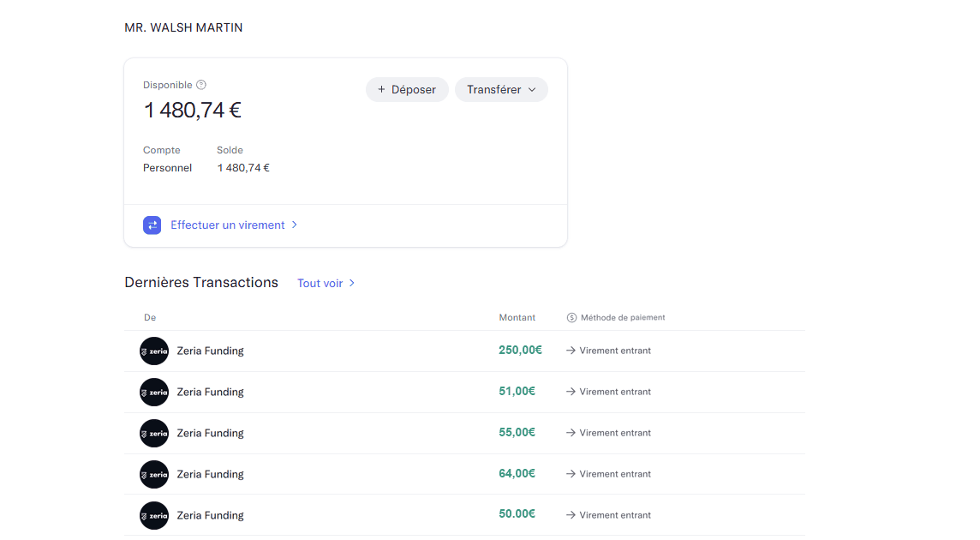Click the dollar icon beside Méthode de paiement
This screenshot has height=540, width=980.
571,318
